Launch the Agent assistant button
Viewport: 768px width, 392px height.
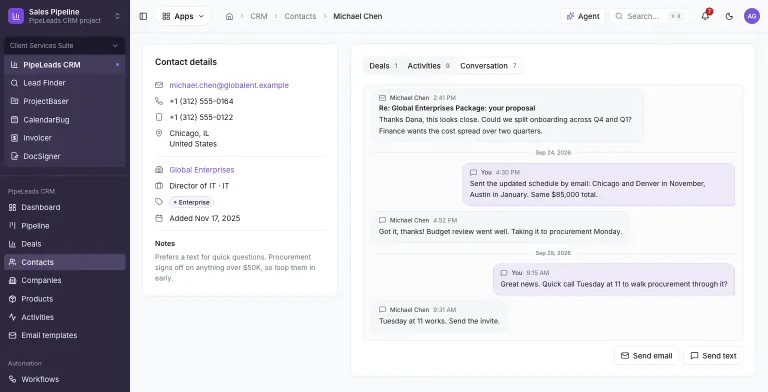point(583,16)
